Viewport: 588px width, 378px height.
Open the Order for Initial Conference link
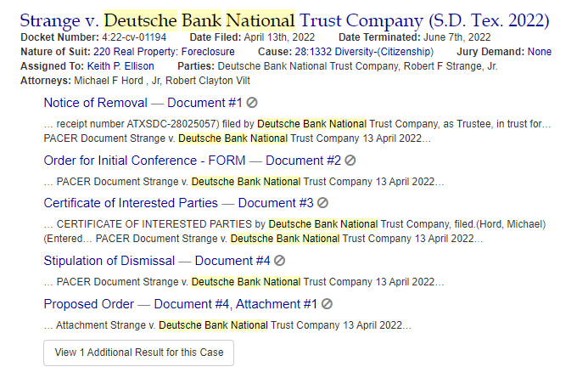point(193,161)
